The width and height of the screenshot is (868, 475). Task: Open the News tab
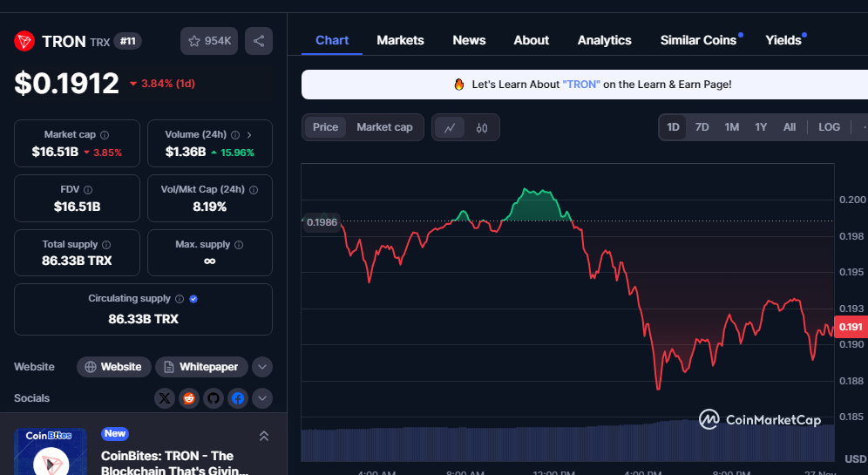(x=469, y=40)
